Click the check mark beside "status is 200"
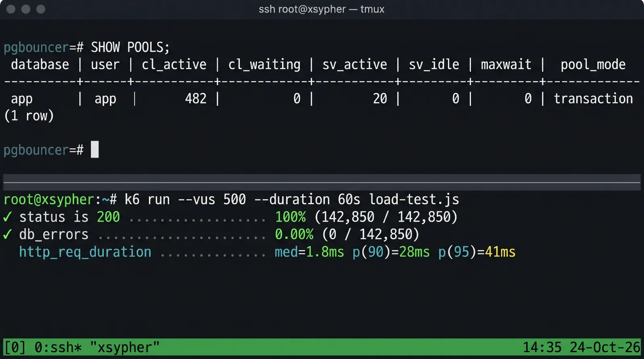This screenshot has height=359, width=644. tap(7, 217)
